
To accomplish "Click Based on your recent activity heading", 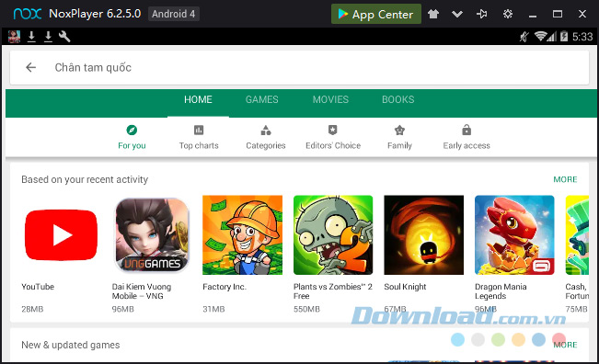I will coord(85,180).
